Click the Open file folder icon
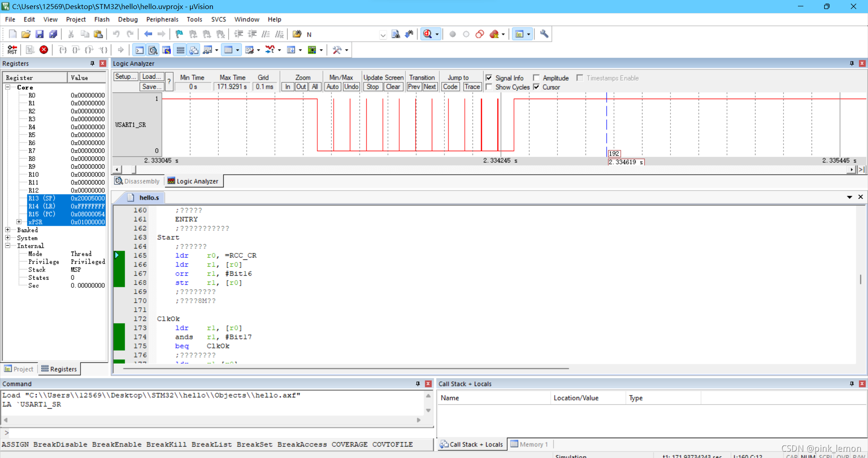The image size is (868, 458). pos(26,34)
